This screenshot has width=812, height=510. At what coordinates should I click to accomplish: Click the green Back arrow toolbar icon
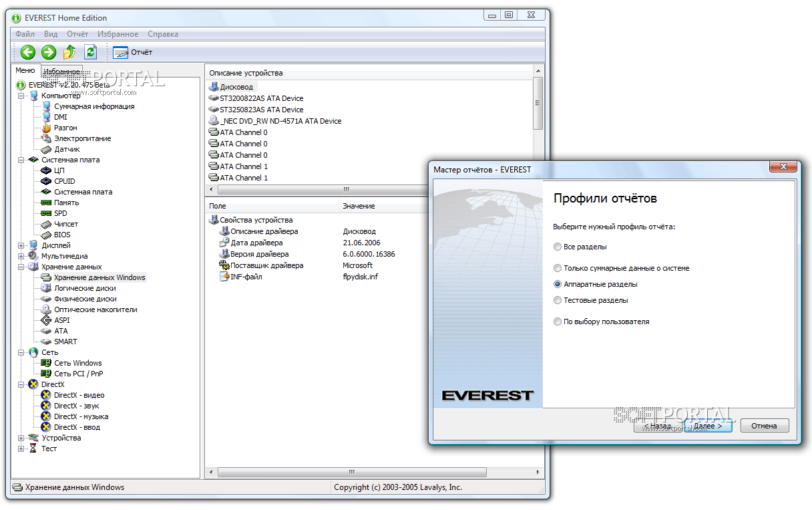[27, 52]
